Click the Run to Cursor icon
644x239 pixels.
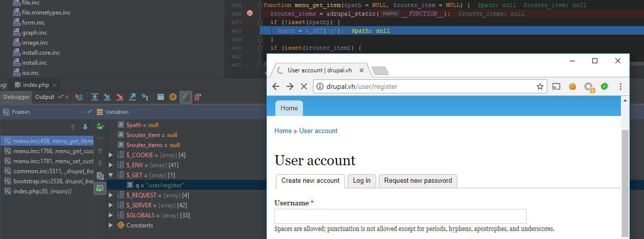[145, 97]
